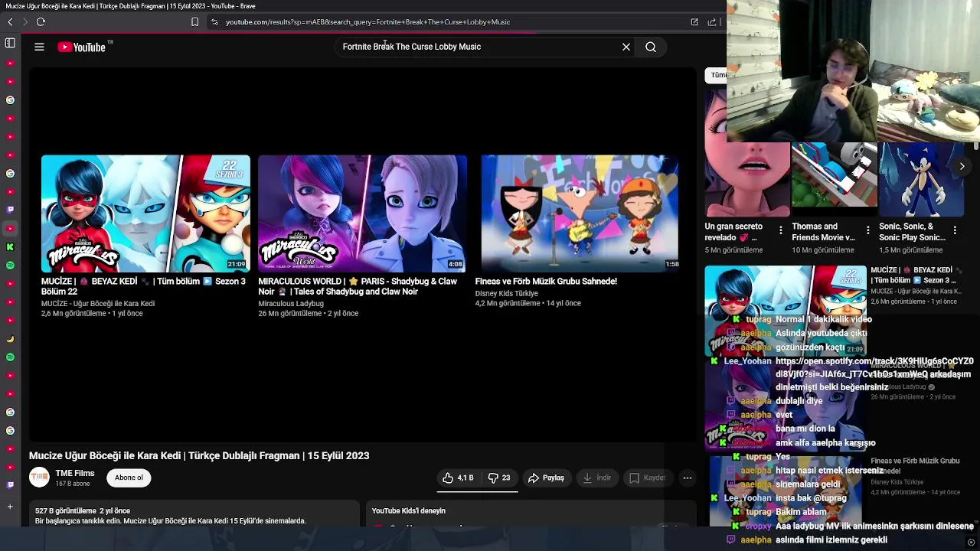Open options menu for Thomas and Friends short

[867, 230]
